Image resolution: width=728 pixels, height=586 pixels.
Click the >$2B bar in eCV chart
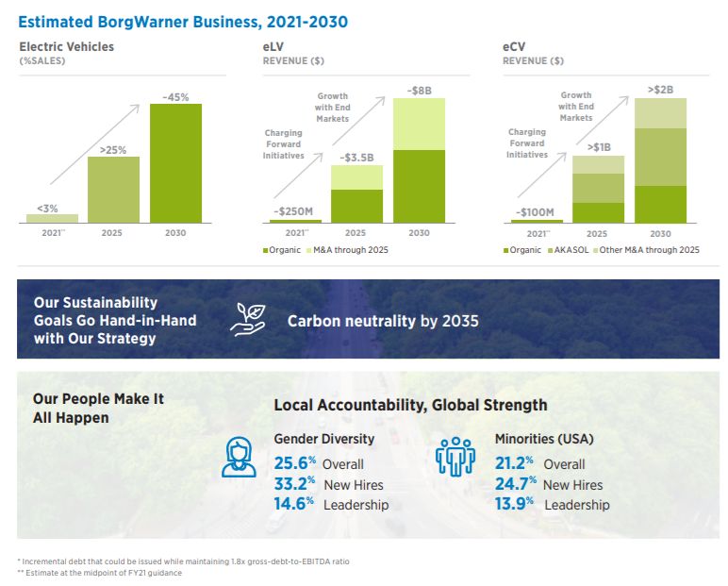(660, 160)
